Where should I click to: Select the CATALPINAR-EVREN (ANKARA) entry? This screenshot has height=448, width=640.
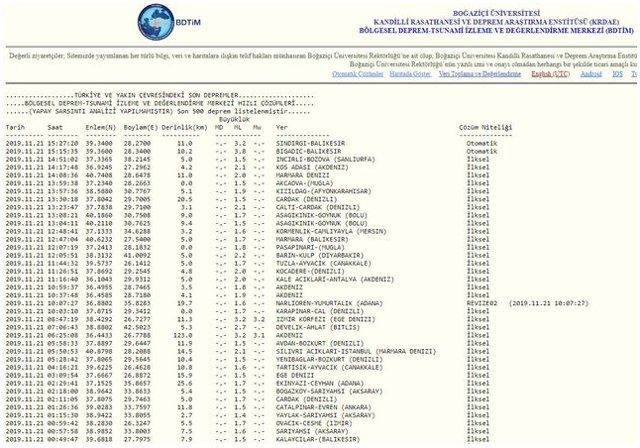click(324, 407)
